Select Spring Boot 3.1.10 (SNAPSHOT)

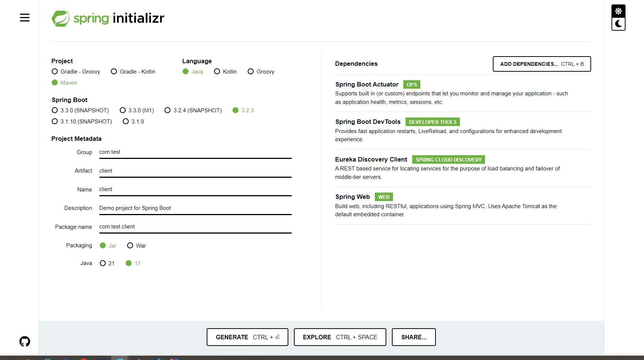[x=82, y=122]
